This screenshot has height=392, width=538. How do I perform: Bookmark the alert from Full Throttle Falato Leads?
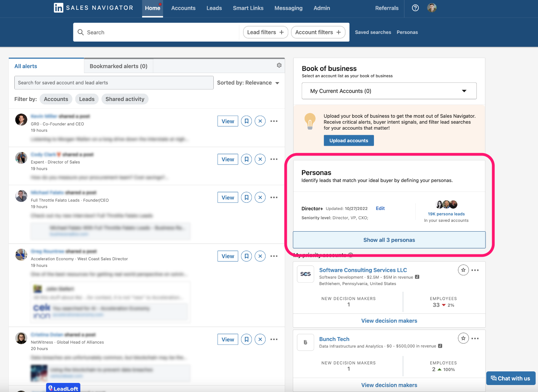[x=246, y=197]
